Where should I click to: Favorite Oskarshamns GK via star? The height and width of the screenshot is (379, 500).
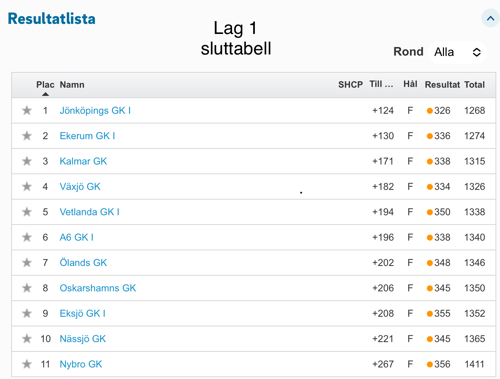(x=27, y=288)
